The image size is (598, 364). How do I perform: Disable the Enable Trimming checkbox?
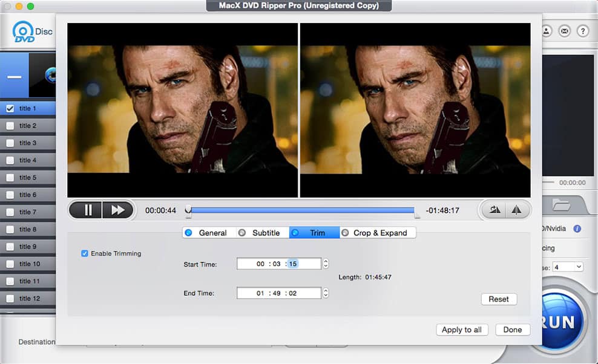[x=85, y=253]
